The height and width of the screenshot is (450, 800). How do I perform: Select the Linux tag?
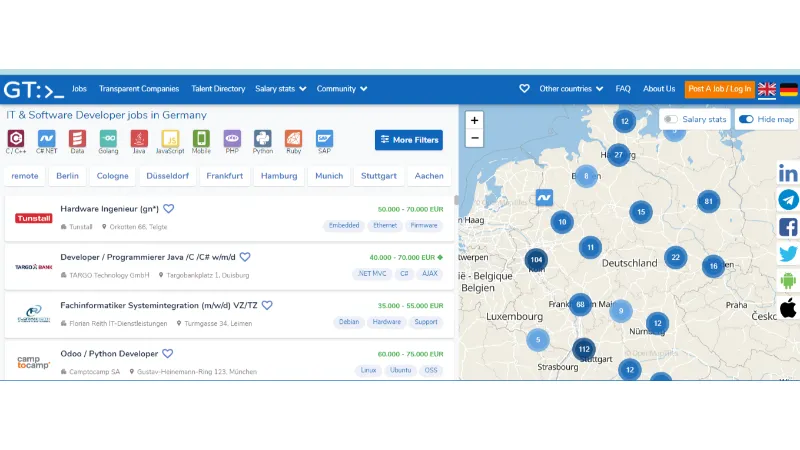pyautogui.click(x=368, y=370)
